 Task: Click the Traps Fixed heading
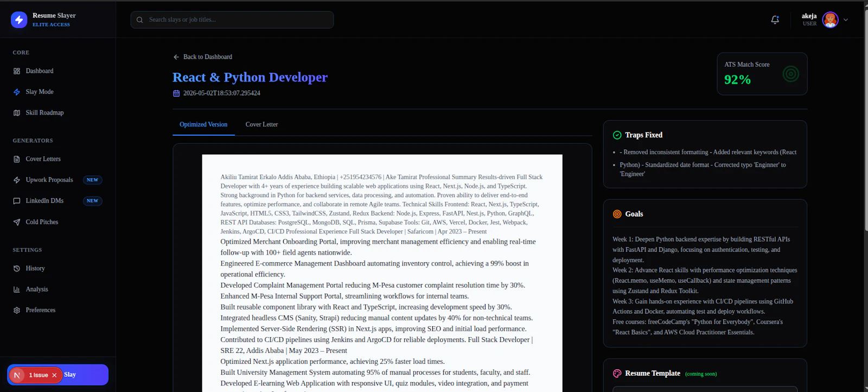pyautogui.click(x=643, y=135)
